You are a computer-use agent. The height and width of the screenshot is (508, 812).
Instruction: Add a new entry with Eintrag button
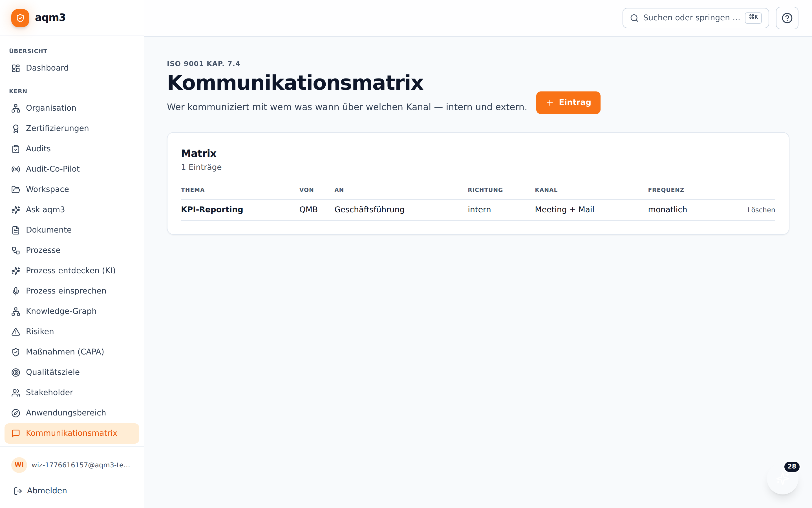(568, 103)
